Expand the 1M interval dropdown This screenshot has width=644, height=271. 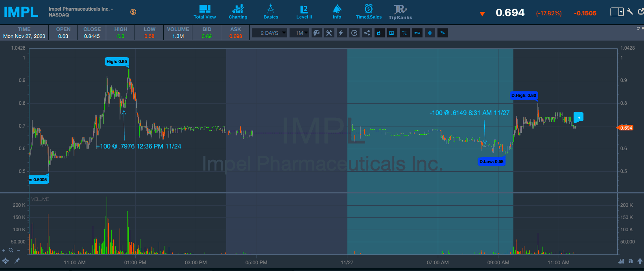point(299,33)
